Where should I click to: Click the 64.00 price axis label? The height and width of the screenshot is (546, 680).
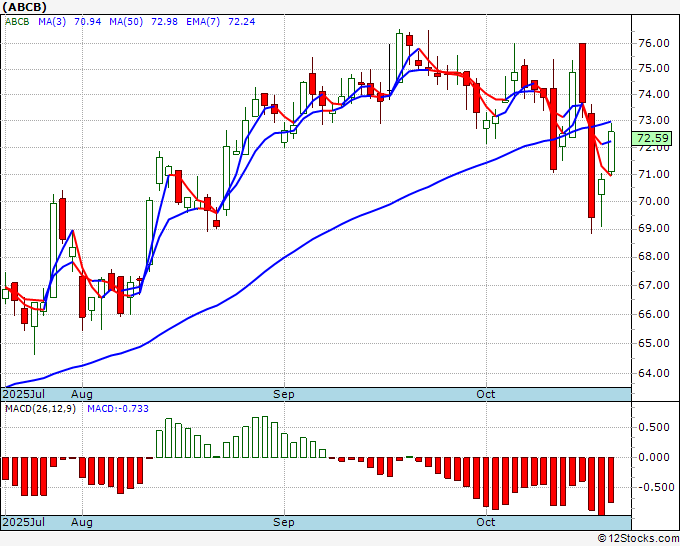[x=654, y=373]
